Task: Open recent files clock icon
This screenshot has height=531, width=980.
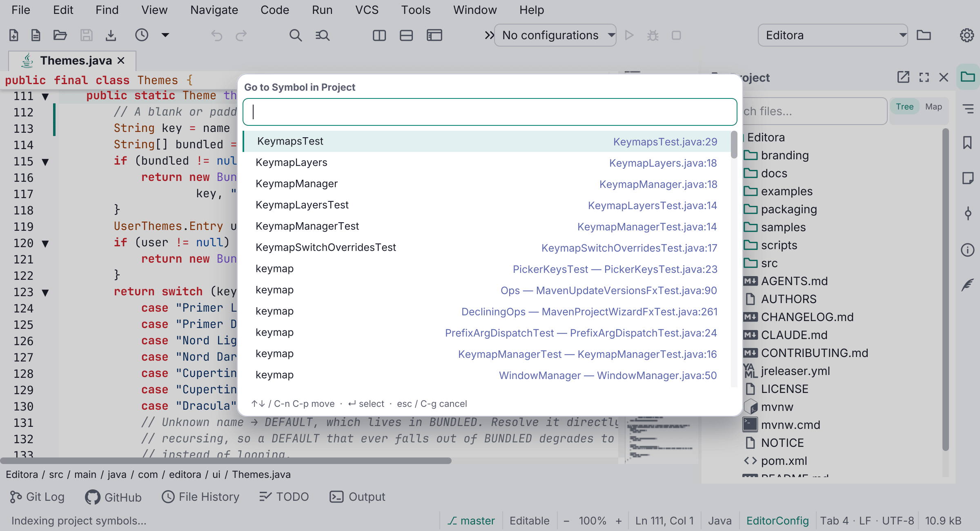Action: [x=142, y=35]
